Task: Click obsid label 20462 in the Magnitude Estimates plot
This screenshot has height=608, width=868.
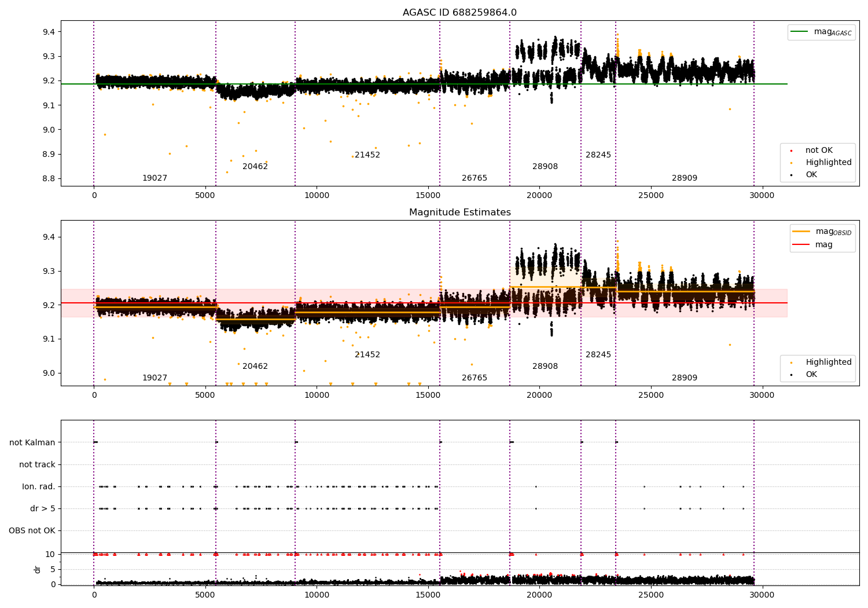Action: [255, 367]
